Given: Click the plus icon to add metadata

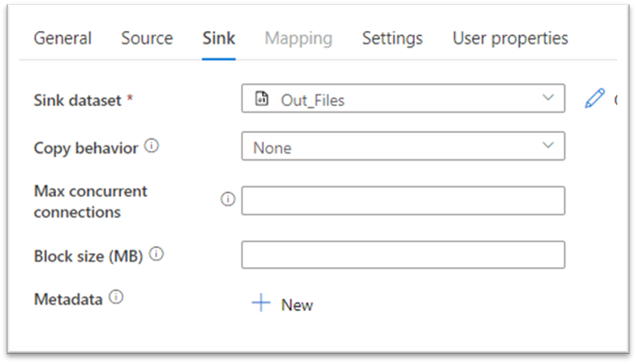Looking at the screenshot, I should pos(261,304).
